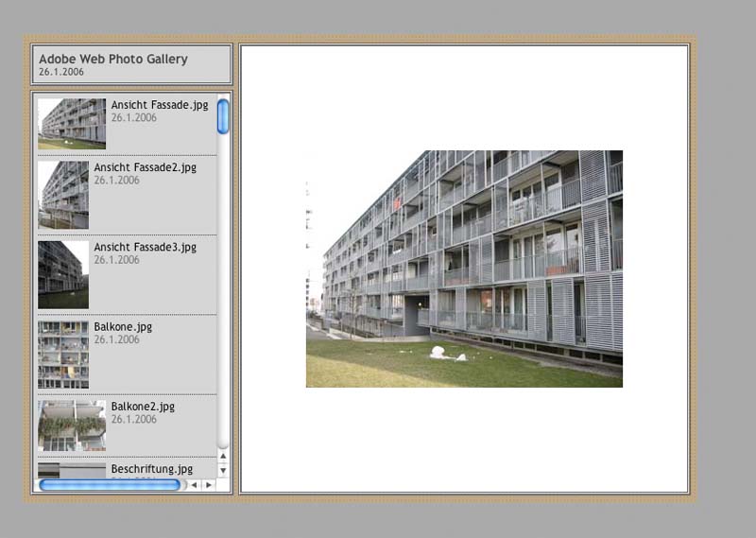Click the vertical scrollbar down arrow

(223, 471)
